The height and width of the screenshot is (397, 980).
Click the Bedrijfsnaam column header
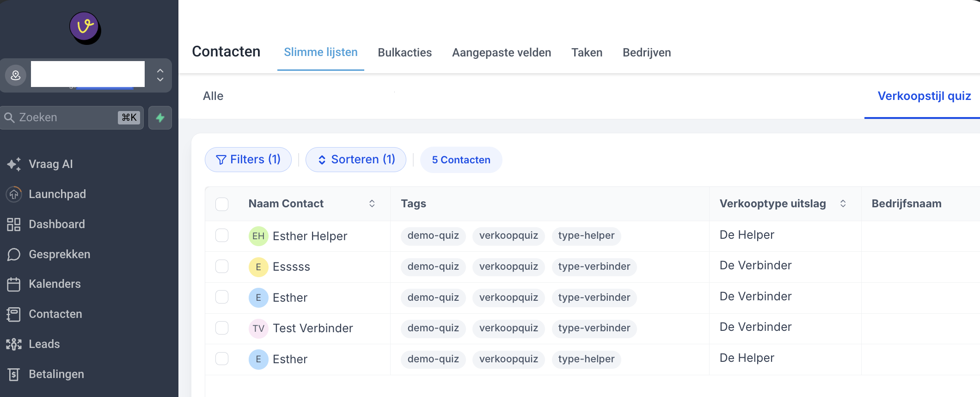click(x=906, y=204)
